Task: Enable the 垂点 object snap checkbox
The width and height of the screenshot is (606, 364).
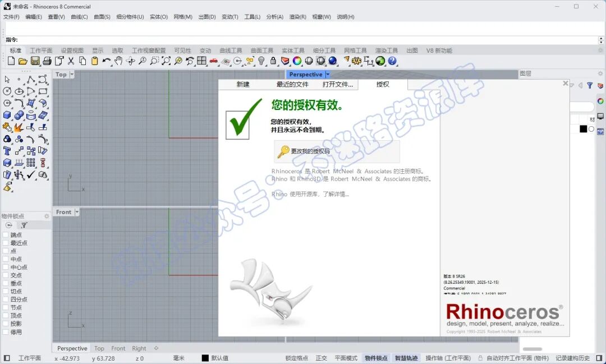Action: click(x=6, y=284)
